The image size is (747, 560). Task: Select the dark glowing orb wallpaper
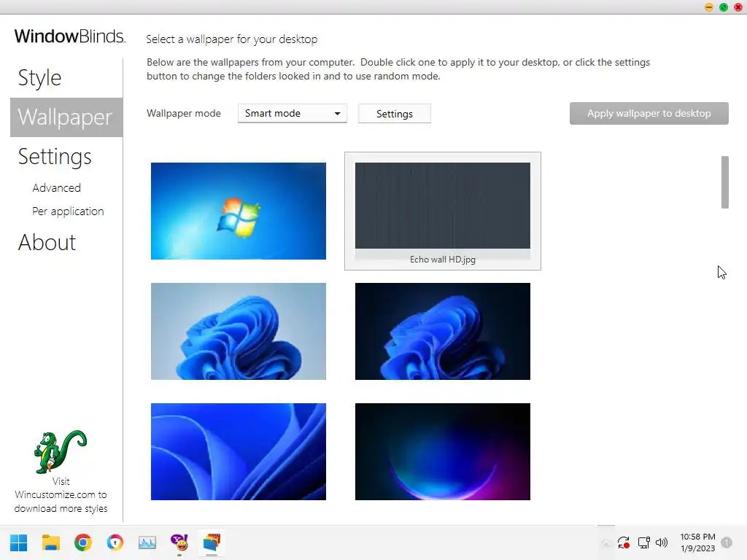443,451
